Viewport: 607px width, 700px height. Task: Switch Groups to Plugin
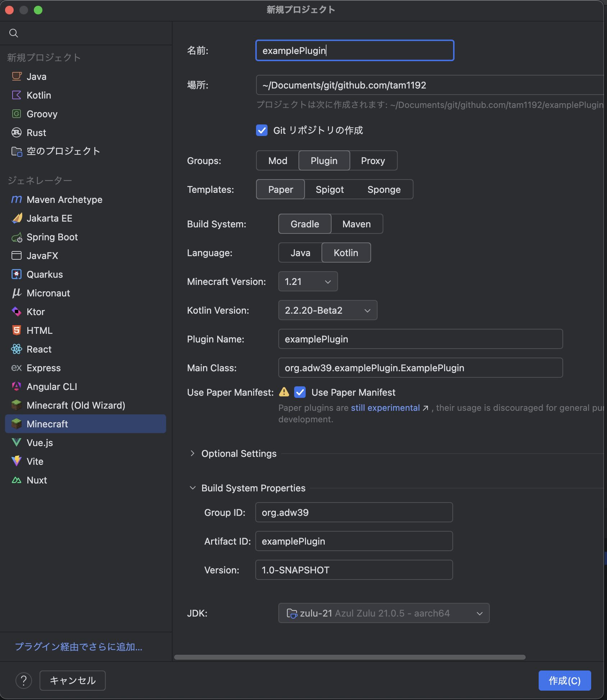tap(324, 160)
